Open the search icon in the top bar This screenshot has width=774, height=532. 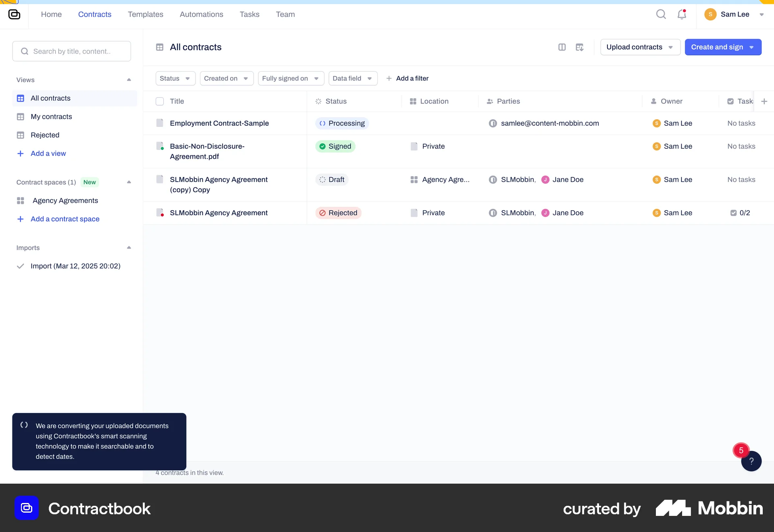point(661,14)
